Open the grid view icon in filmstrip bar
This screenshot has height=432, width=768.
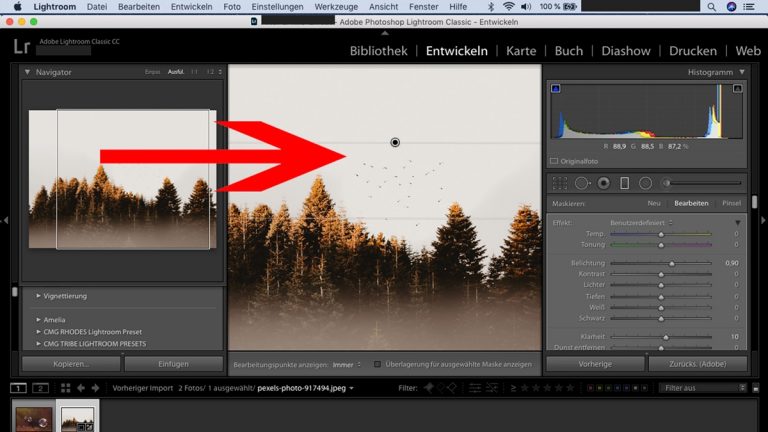(65, 388)
